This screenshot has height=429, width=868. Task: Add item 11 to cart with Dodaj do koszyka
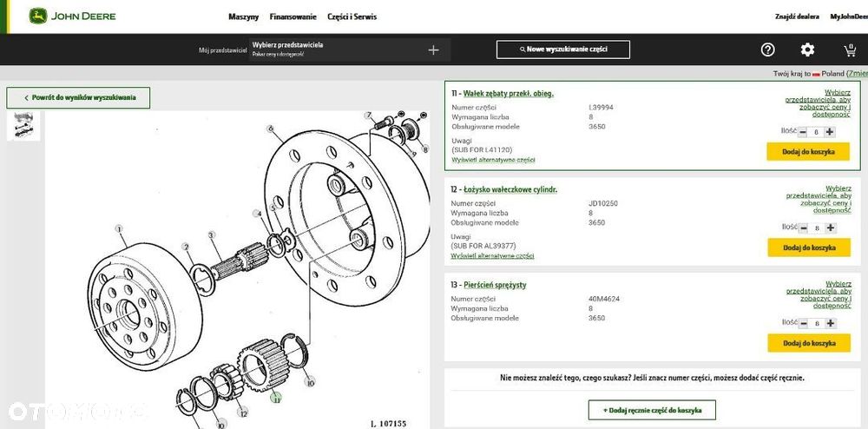point(807,152)
